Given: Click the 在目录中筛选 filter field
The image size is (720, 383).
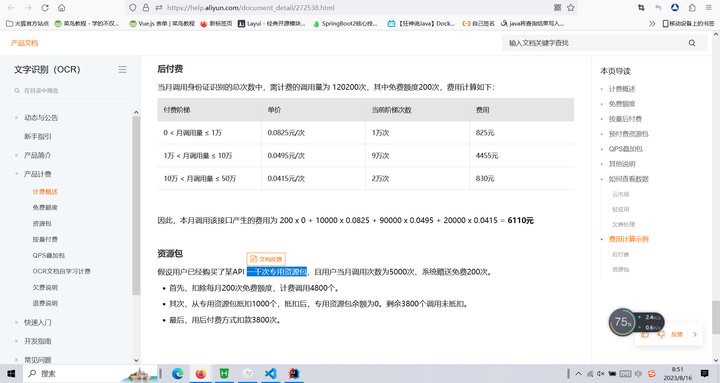Looking at the screenshot, I should 69,90.
